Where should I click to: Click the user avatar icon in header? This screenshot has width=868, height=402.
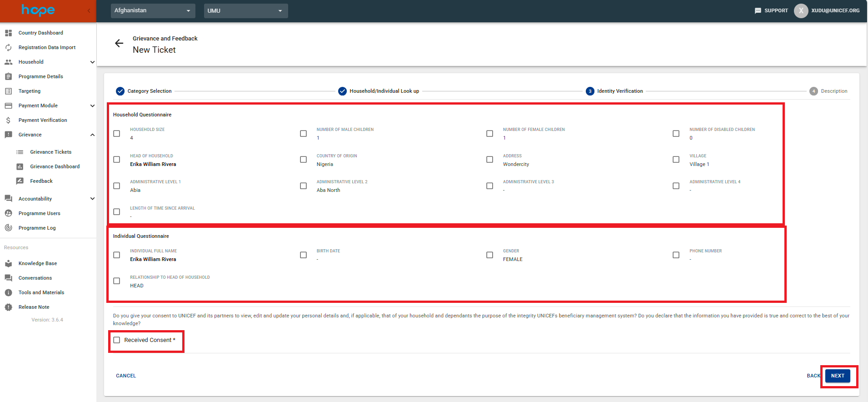click(801, 10)
